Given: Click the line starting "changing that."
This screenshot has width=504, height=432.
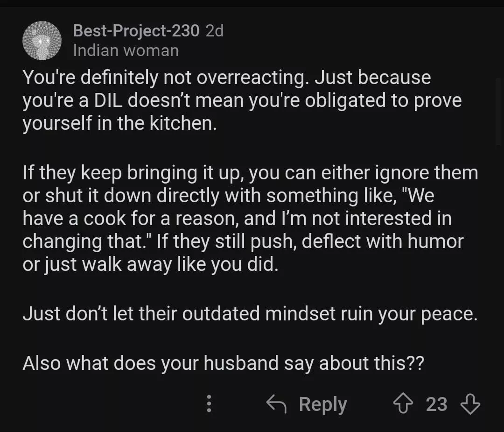Looking at the screenshot, I should 243,241.
